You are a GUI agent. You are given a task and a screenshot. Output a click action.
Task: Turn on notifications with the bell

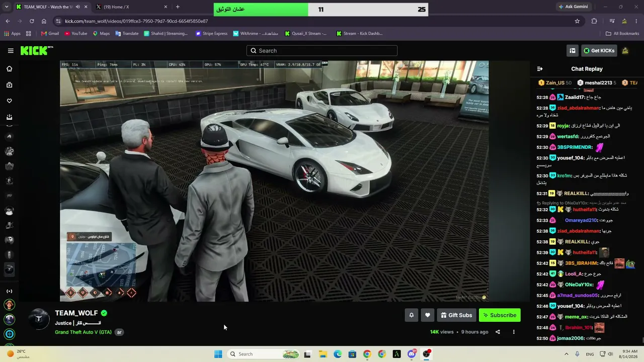coord(411,315)
